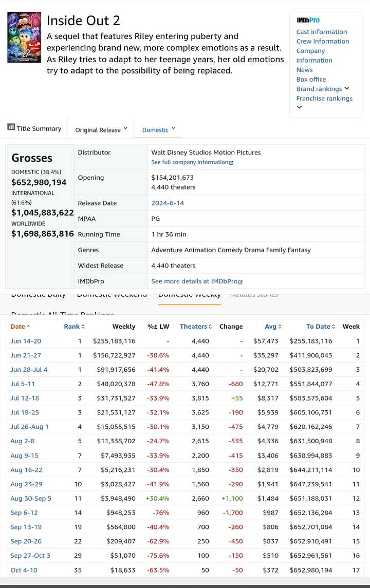
Task: Open the Aug 9-15 week link
Action: tap(24, 456)
